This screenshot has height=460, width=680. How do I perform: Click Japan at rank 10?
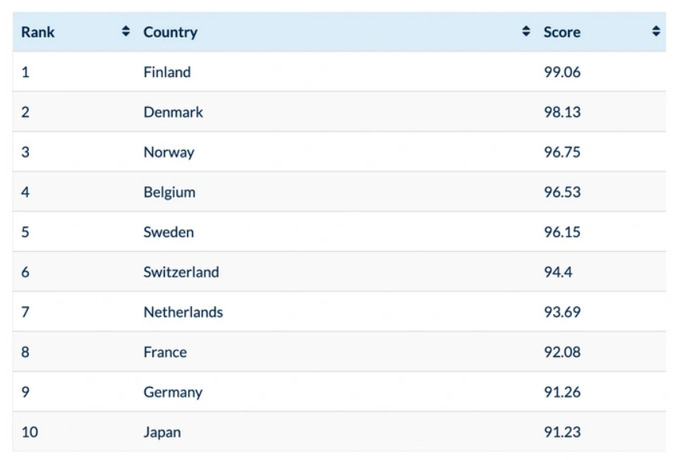[x=162, y=432]
